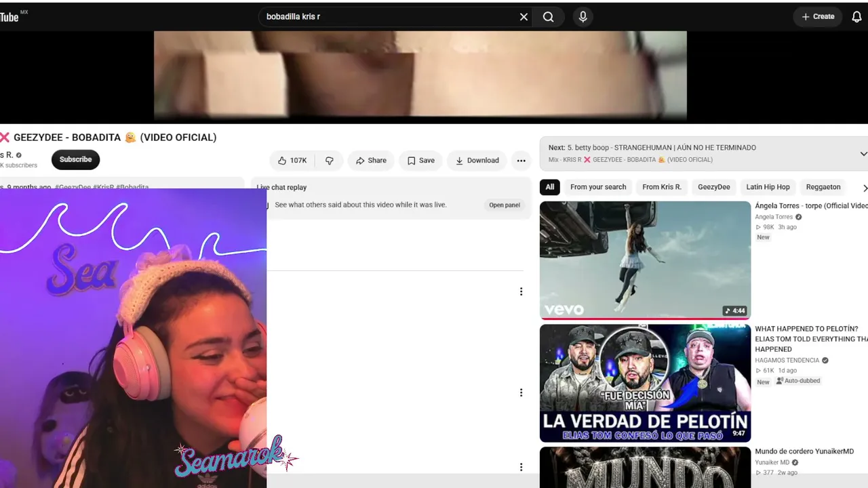Filter suggestions by 'Reggaeton' chip

[x=823, y=187]
